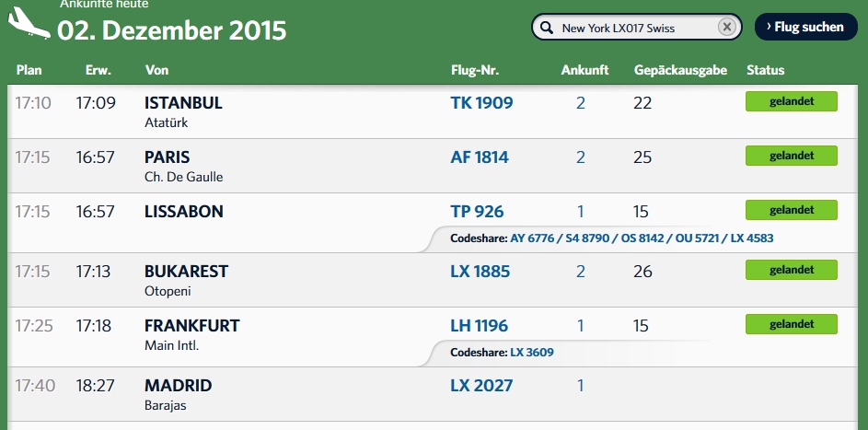Open flight LH 1196 from Frankfurt
The image size is (868, 430).
click(x=479, y=326)
